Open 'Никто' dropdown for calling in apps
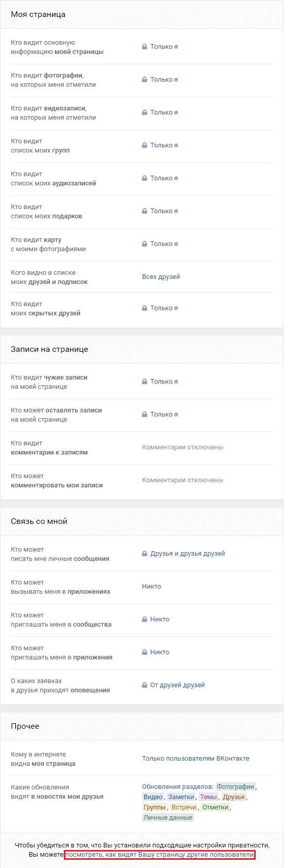The image size is (284, 868). [151, 587]
